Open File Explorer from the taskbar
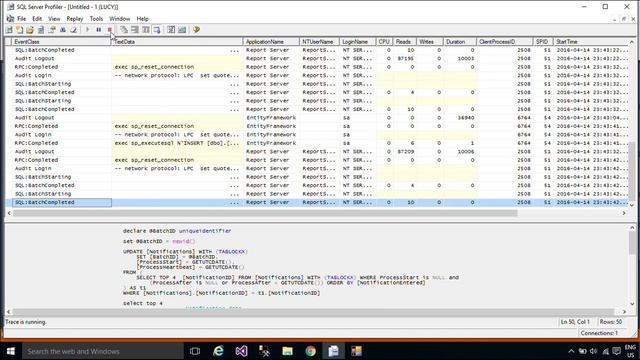The width and height of the screenshot is (640, 360). coord(287,351)
